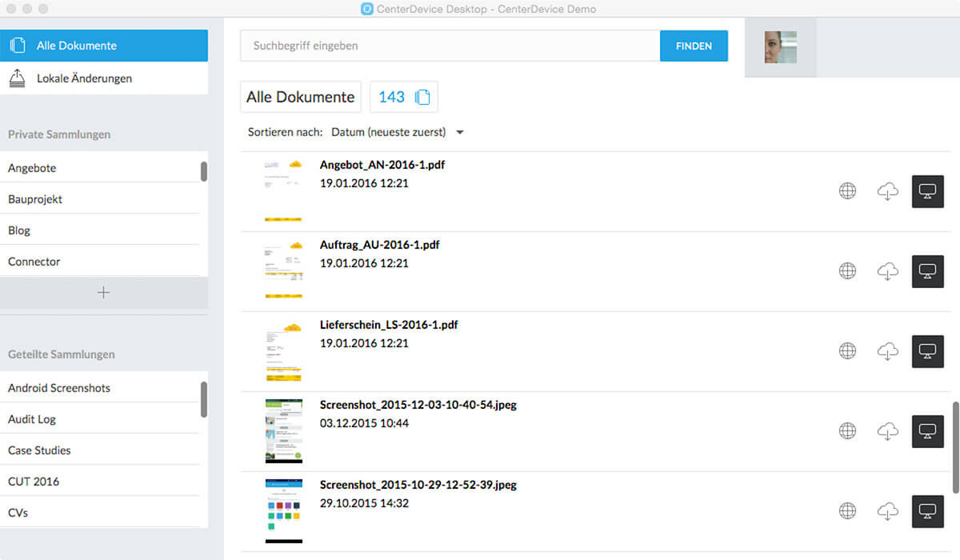Click cloud download icon for Auftrag_AU-2016-1.pdf
Screen dimensions: 960x560
(887, 271)
